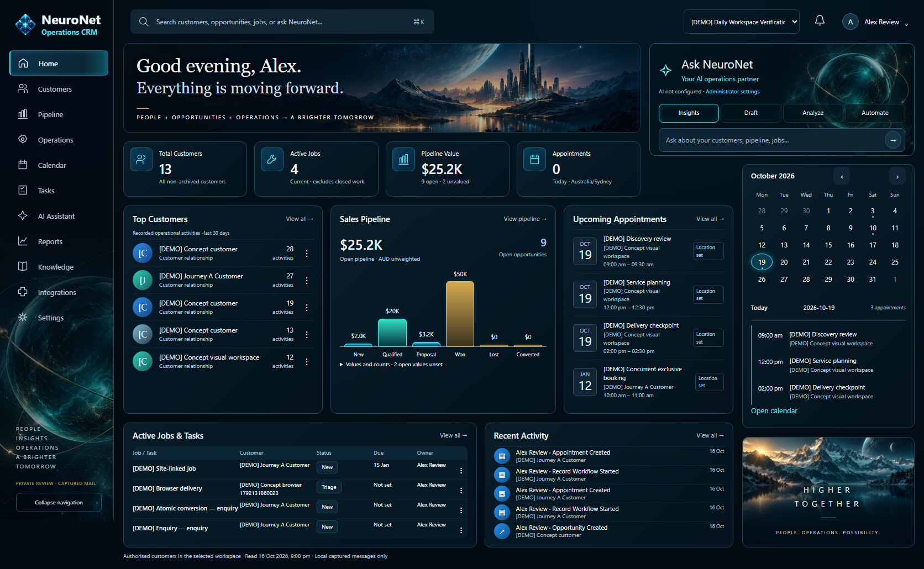This screenshot has height=569, width=924.
Task: Open options menu for [DEMO] Journey A Customer
Action: 307,281
